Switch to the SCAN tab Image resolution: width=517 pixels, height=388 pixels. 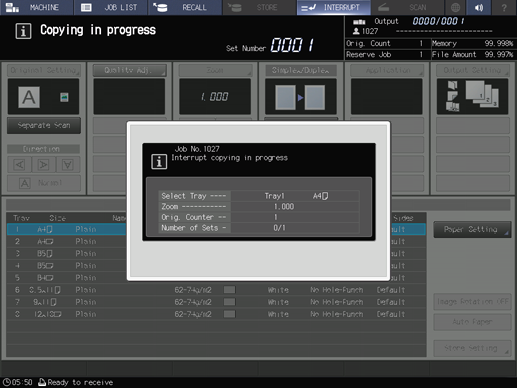408,7
